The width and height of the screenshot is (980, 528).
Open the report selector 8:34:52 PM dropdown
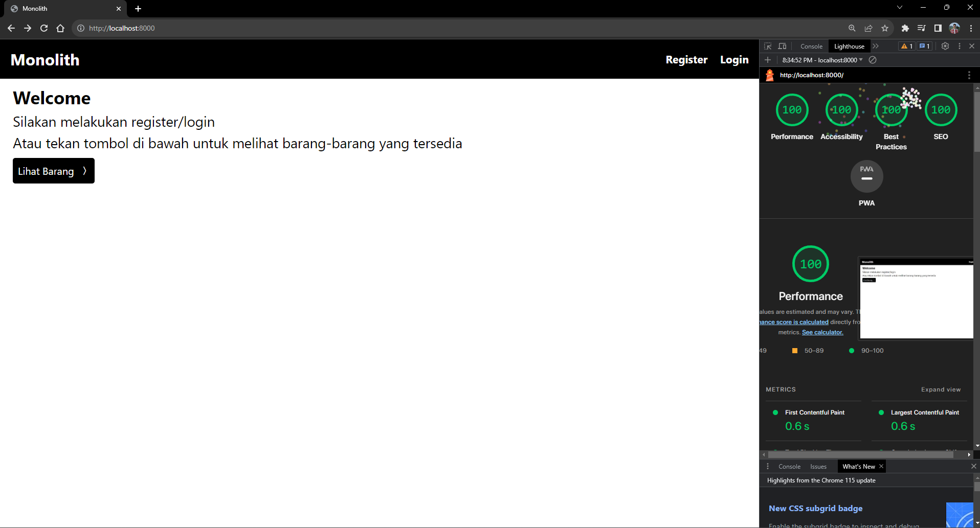coord(822,60)
